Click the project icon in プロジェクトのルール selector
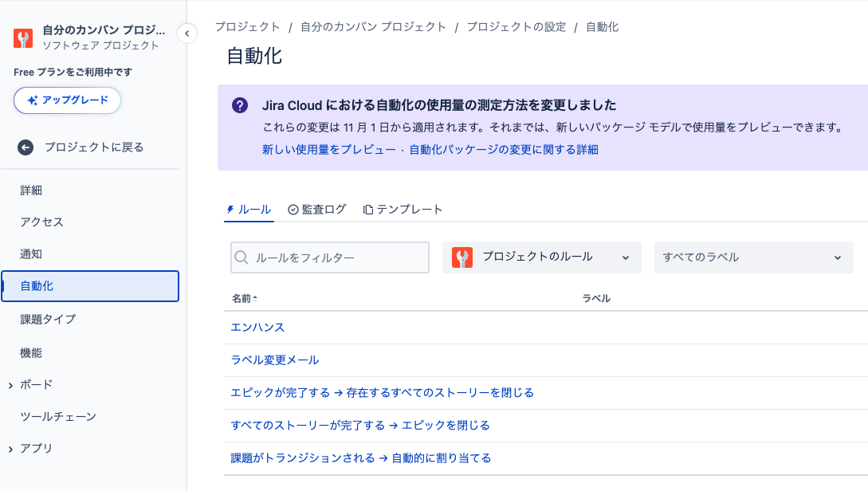 [x=462, y=257]
